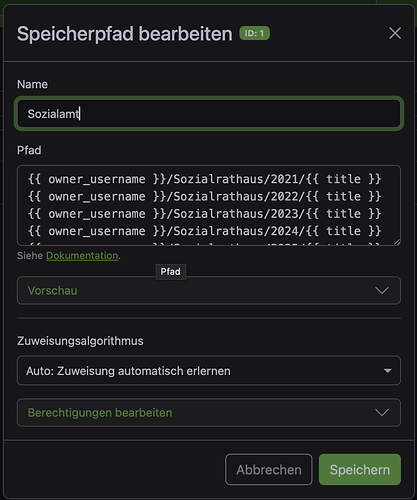Image resolution: width=417 pixels, height=500 pixels.
Task: Click the Abbrechen button
Action: coord(269,470)
